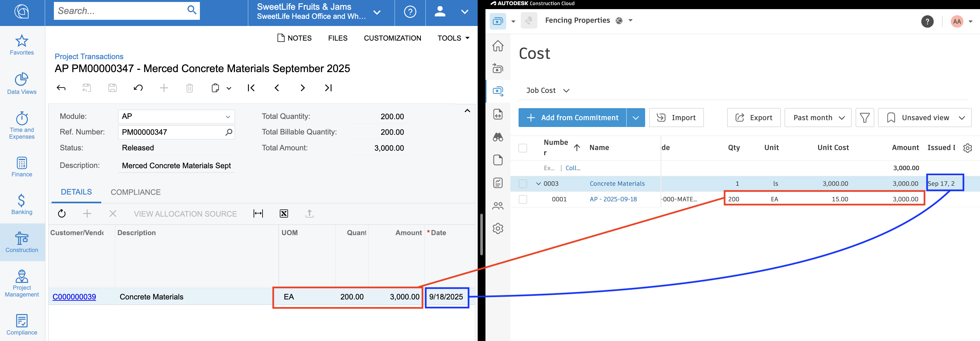Go to the last record arrow
Image resolution: width=980 pixels, height=341 pixels.
pyautogui.click(x=328, y=88)
